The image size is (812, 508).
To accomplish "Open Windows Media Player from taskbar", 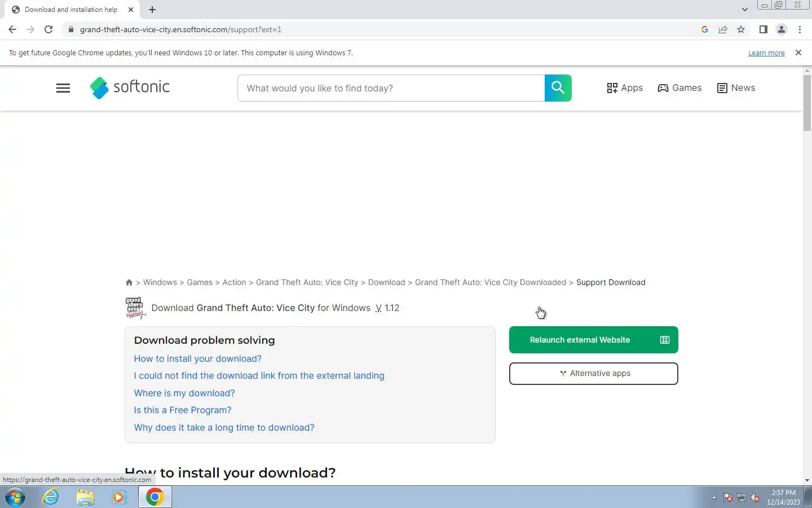I will click(119, 497).
